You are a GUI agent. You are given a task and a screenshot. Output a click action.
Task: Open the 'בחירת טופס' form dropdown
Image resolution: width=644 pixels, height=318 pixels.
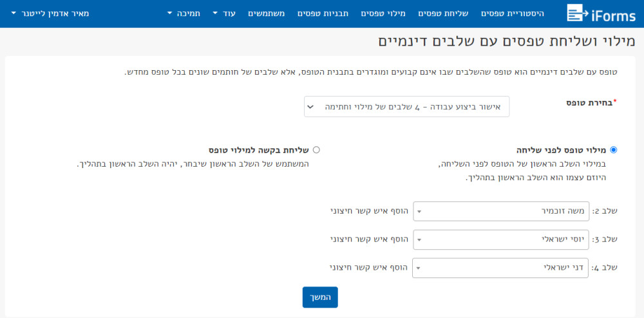point(406,107)
